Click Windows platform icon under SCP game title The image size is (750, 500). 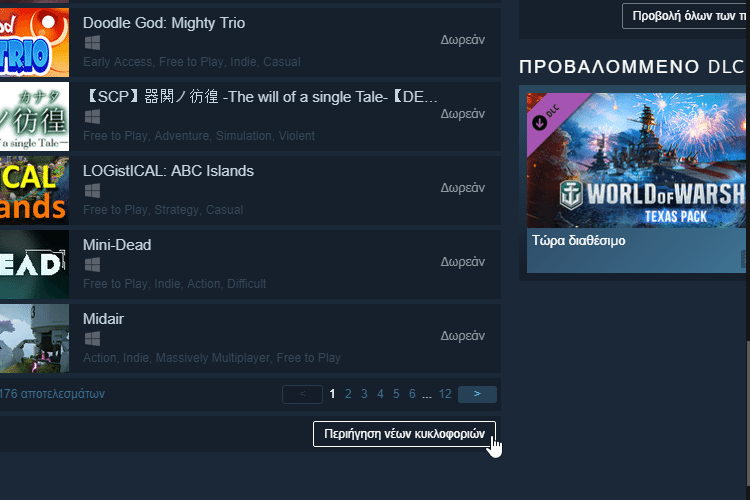coord(92,117)
